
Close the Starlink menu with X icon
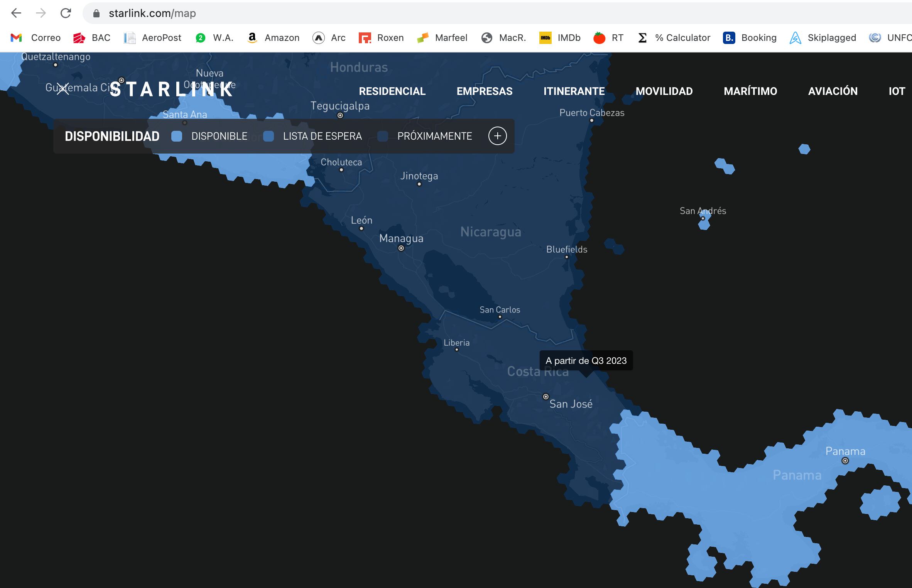point(63,89)
